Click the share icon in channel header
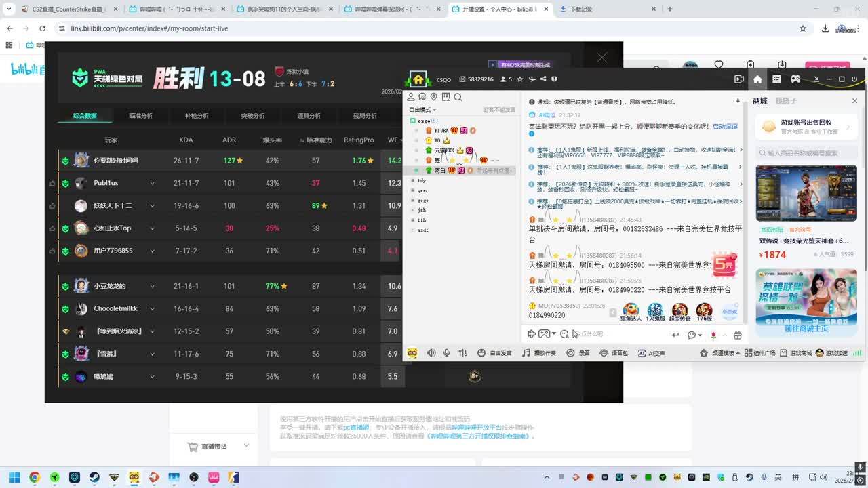Viewport: 868px width, 488px height. click(543, 79)
